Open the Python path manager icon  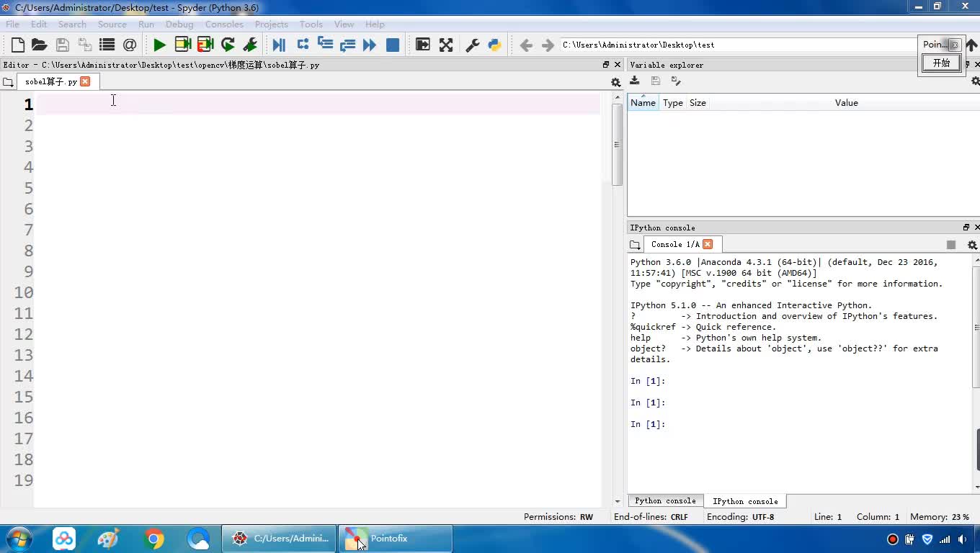pyautogui.click(x=494, y=45)
